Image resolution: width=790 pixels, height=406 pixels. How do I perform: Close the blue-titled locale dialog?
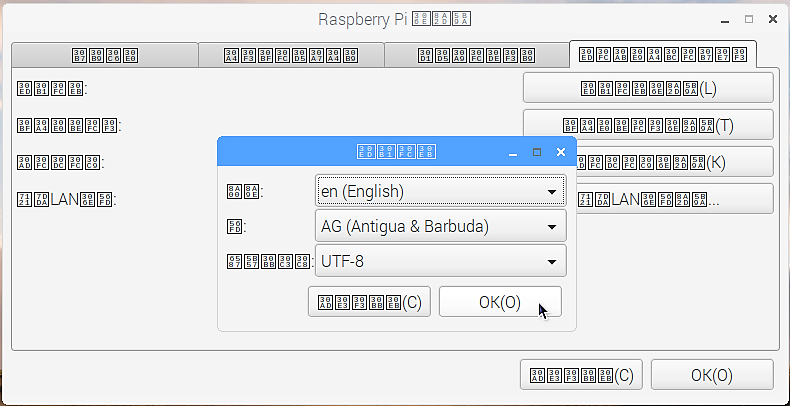pos(561,152)
